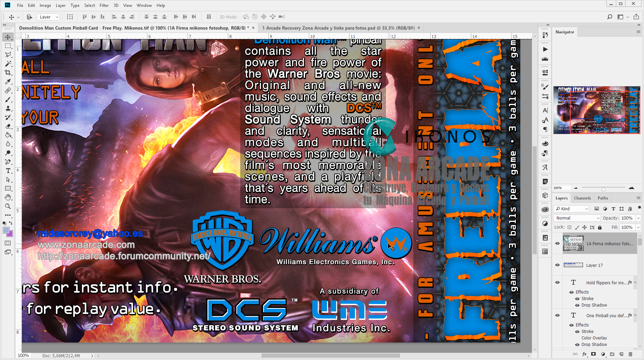Activate the Zoom tool

8,206
